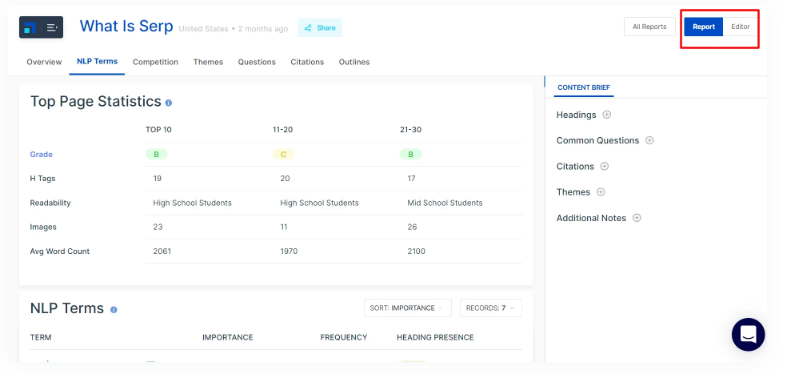The width and height of the screenshot is (792, 376).
Task: Open the Records: 7 dropdown
Action: coord(490,308)
